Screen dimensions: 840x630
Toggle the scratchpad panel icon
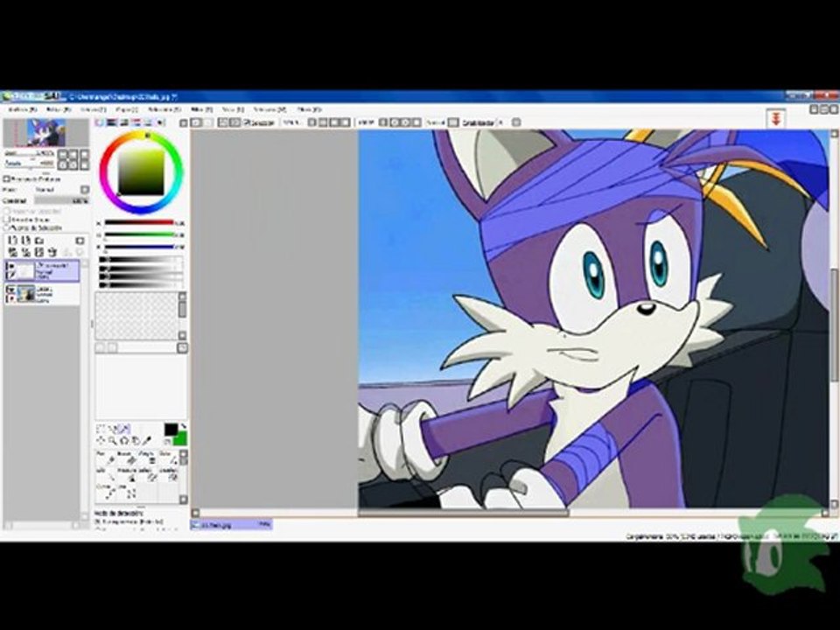(159, 122)
